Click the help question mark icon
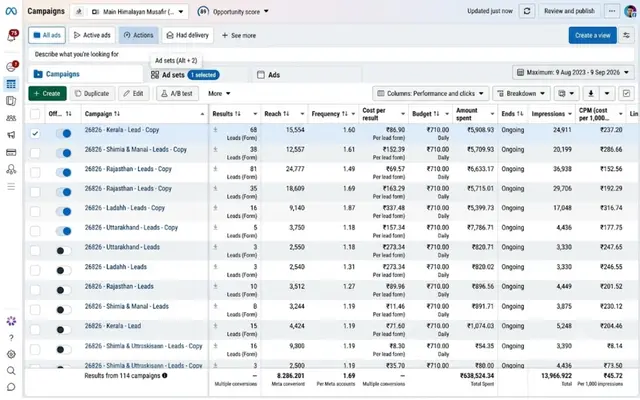The image size is (640, 400). click(11, 338)
